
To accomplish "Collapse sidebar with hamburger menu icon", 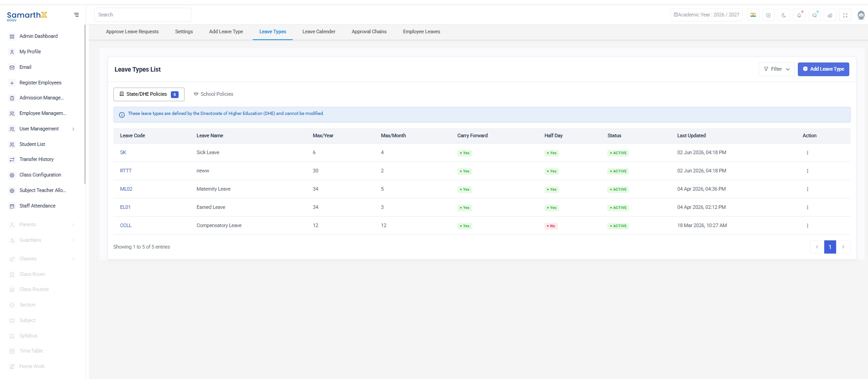I will pos(76,15).
